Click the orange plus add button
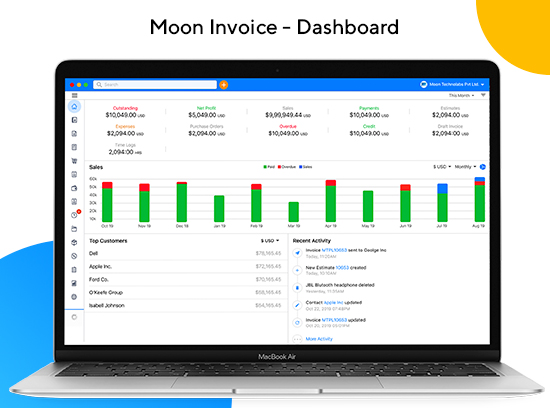This screenshot has width=550, height=408. point(223,85)
